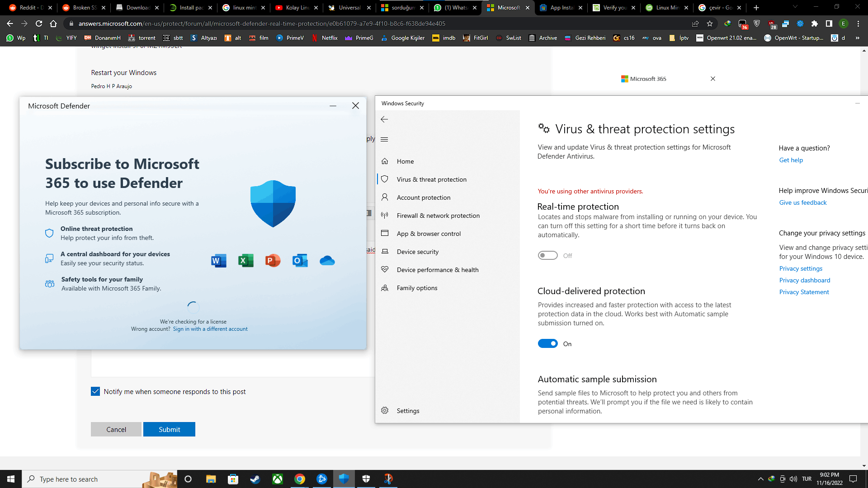Open the Netflix bookmark
868x488 pixels.
(x=325, y=38)
